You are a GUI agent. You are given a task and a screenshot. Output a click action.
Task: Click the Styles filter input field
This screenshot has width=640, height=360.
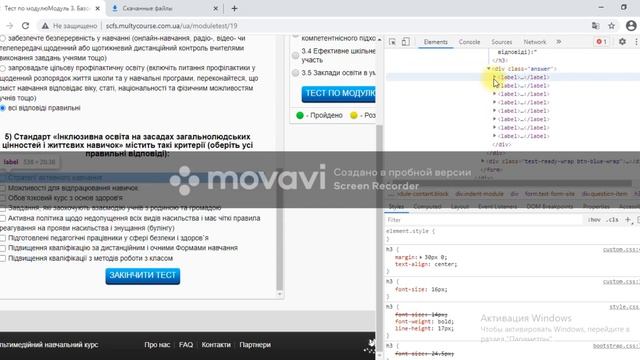tap(484, 220)
